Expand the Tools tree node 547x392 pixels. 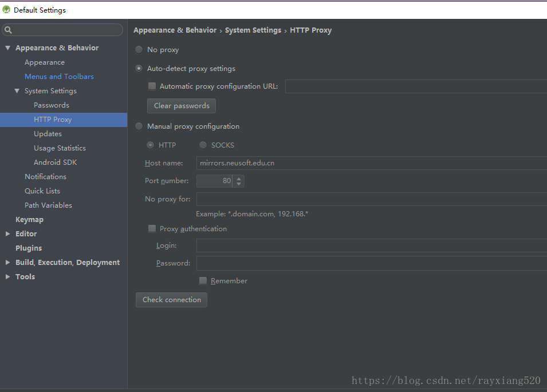pyautogui.click(x=7, y=276)
